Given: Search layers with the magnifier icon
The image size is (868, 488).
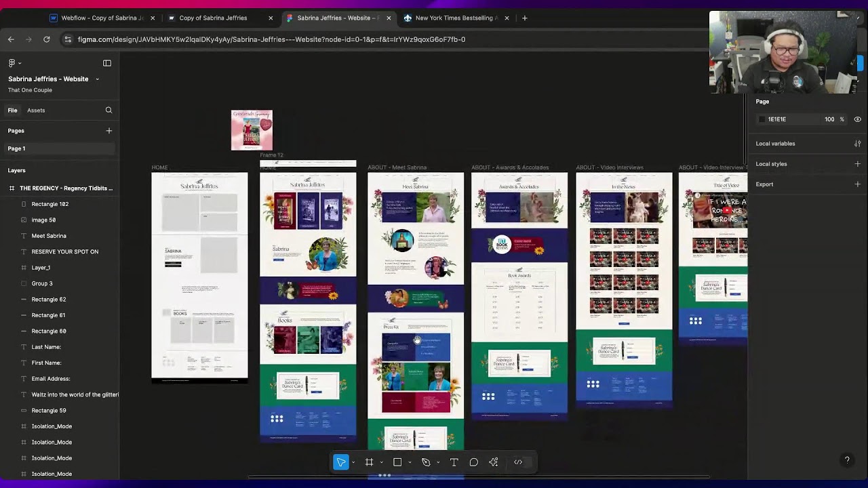Looking at the screenshot, I should tap(108, 110).
